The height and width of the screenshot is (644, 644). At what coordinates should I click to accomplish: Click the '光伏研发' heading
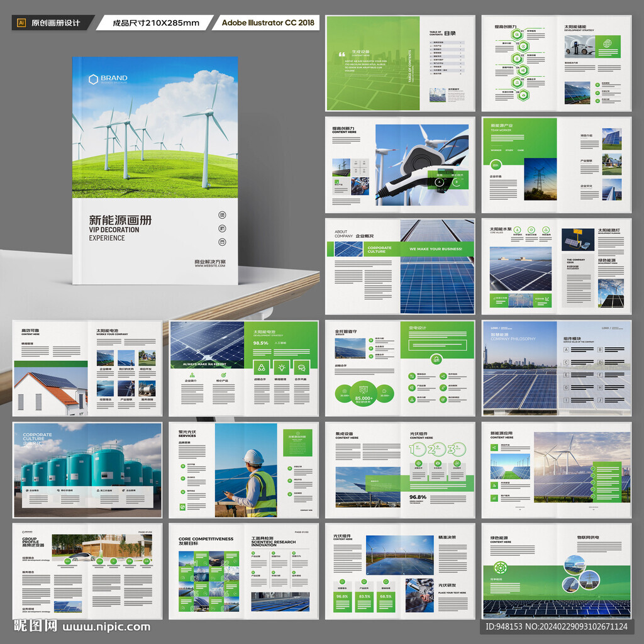pos(447,586)
